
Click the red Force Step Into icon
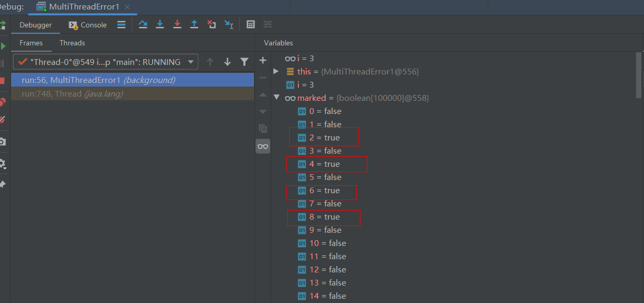coord(177,24)
